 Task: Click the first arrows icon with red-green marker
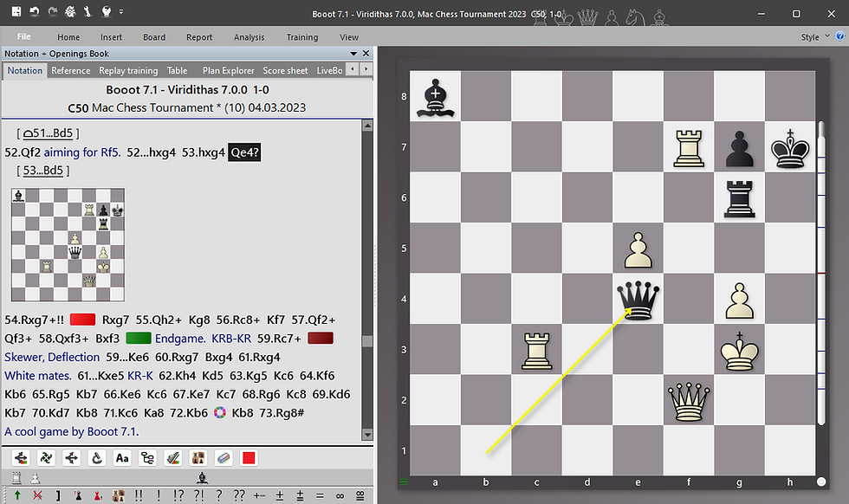click(21, 458)
